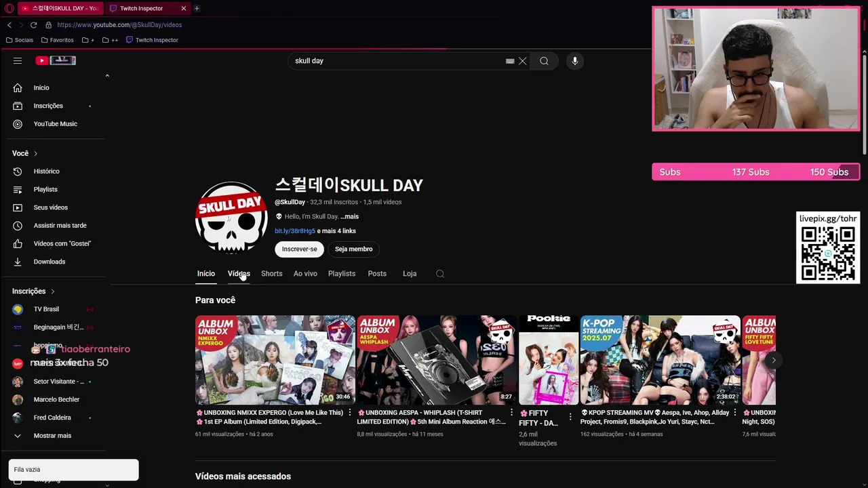Open the Socials bookmarks folder
This screenshot has height=488, width=868.
coord(19,40)
